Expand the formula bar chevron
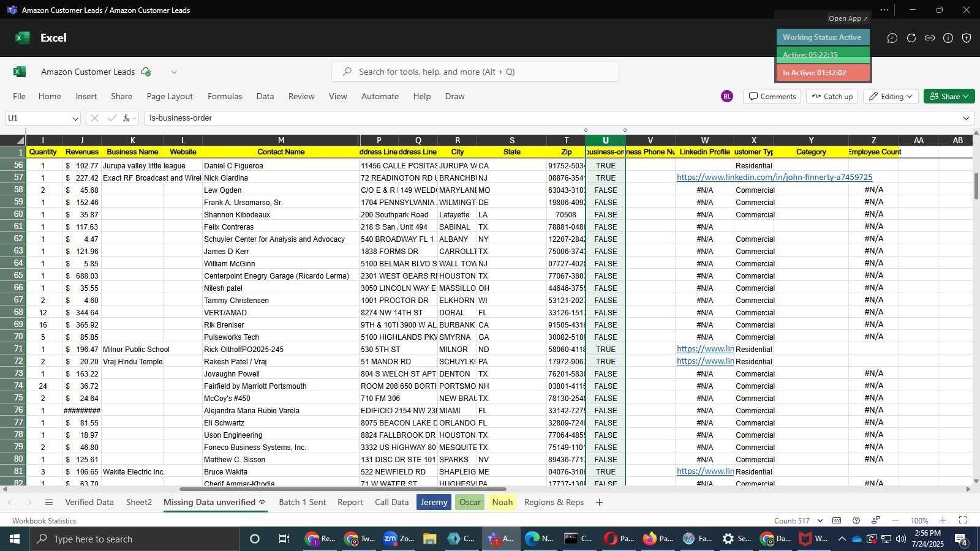 tap(967, 118)
